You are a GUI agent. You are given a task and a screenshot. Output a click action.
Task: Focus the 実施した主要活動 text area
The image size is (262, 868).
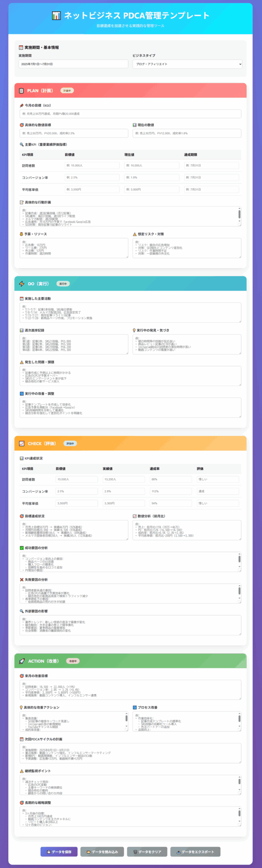click(x=130, y=312)
